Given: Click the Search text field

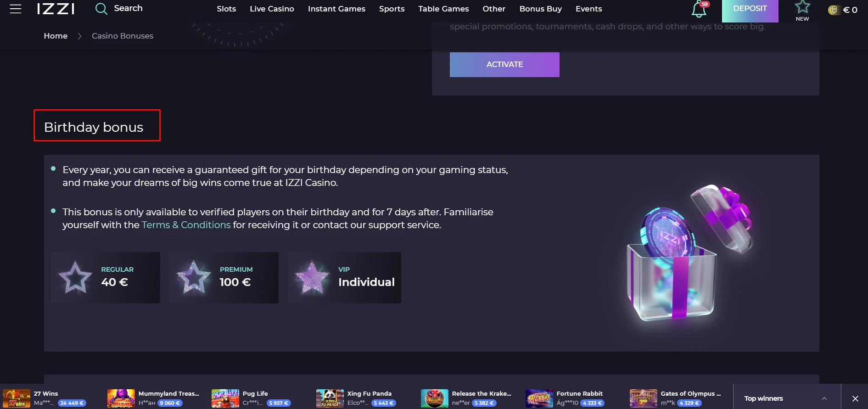Looking at the screenshot, I should 128,8.
